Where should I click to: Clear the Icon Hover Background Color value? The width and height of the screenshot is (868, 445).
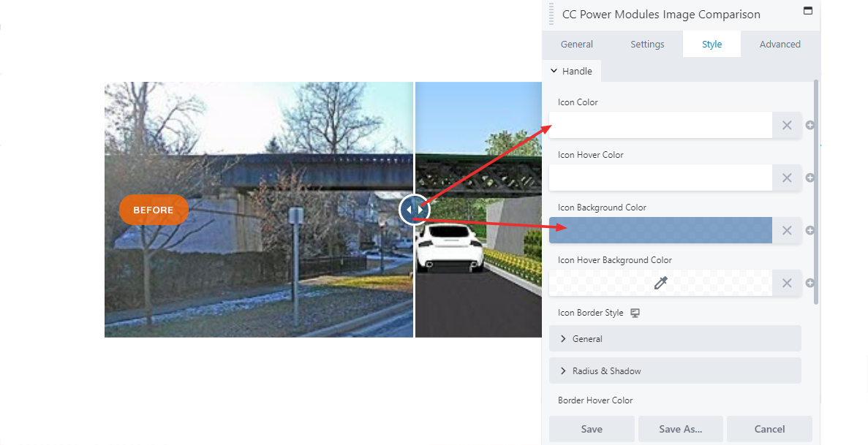coord(787,283)
